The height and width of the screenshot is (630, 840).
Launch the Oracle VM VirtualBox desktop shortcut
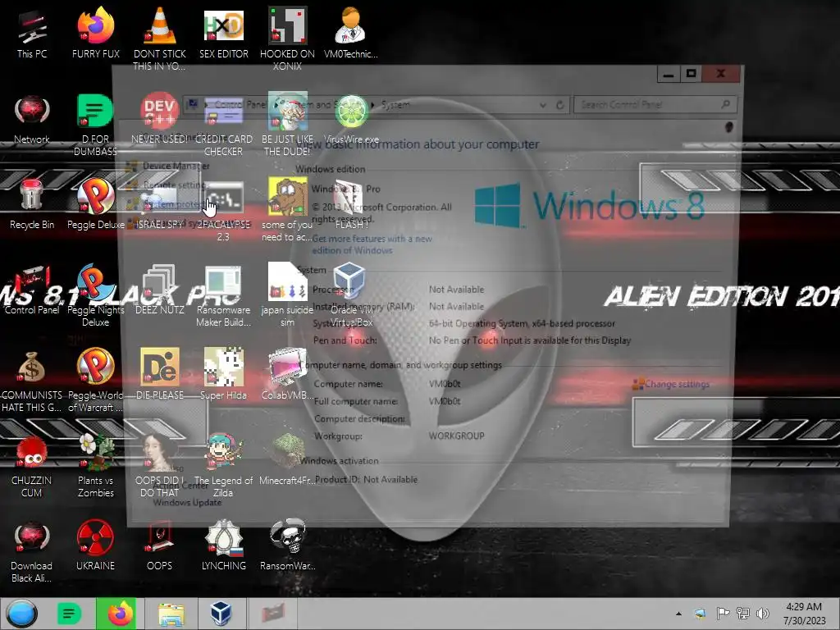[x=351, y=294]
